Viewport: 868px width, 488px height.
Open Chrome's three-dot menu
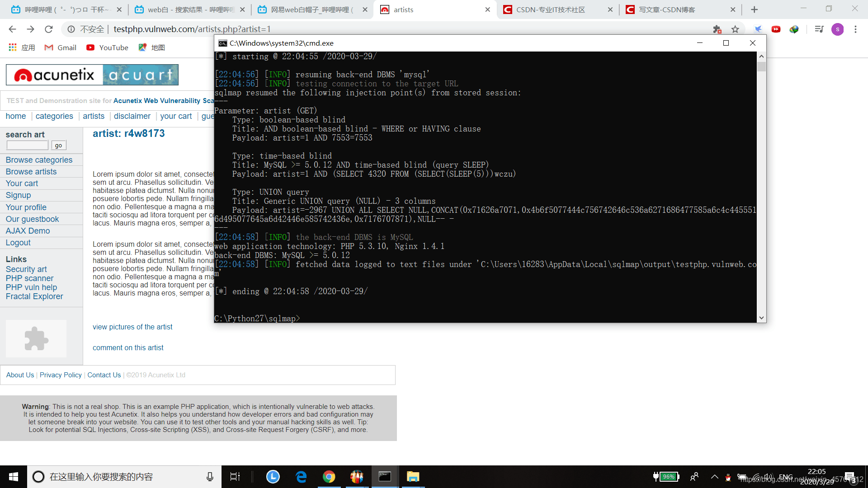tap(855, 29)
